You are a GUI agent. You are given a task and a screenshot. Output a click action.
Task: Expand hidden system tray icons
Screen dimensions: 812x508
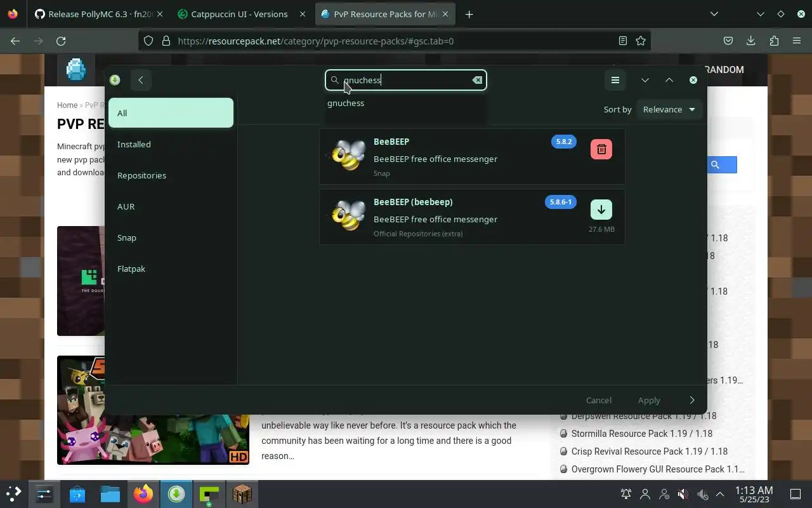pos(720,494)
